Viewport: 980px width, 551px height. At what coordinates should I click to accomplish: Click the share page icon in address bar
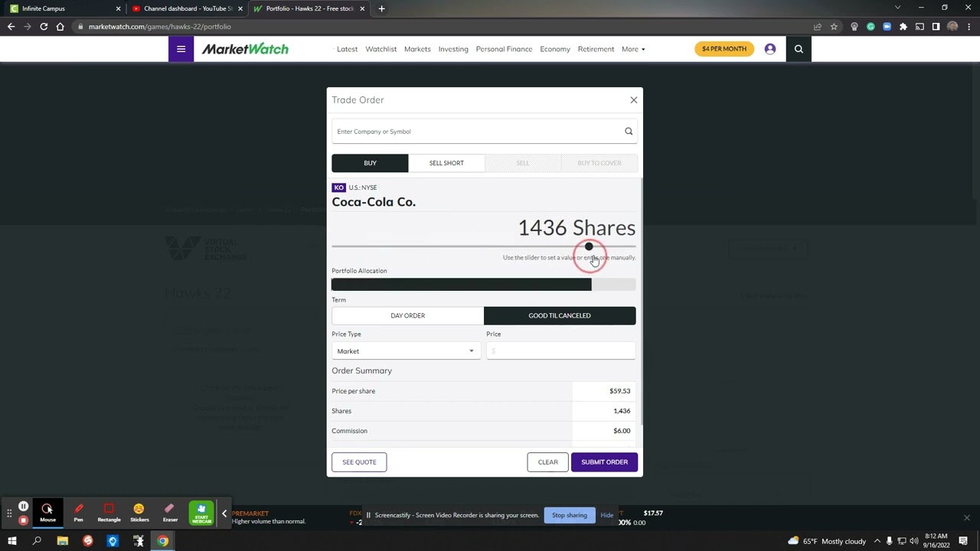click(818, 27)
